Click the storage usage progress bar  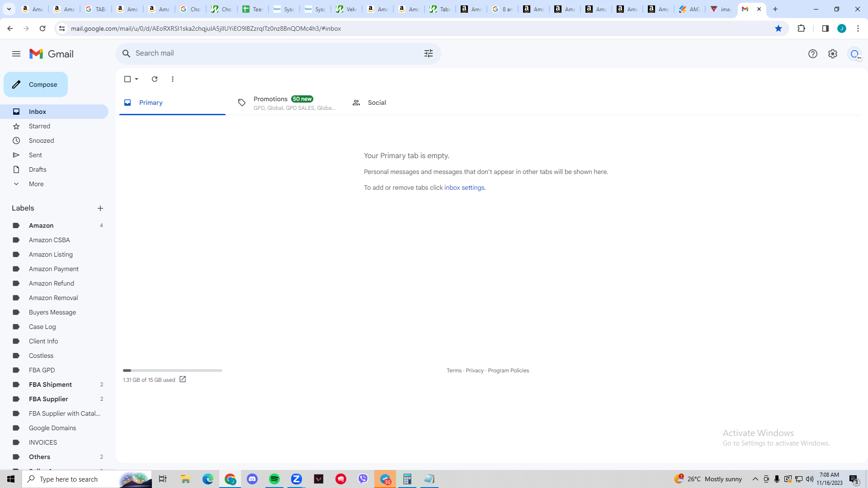pyautogui.click(x=173, y=371)
